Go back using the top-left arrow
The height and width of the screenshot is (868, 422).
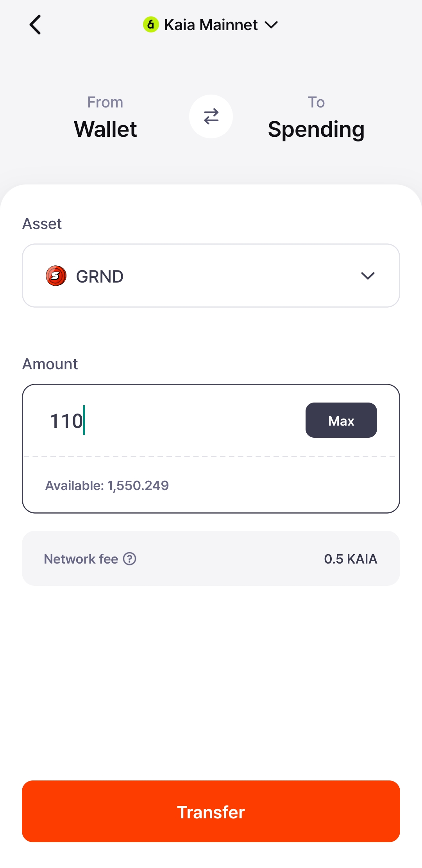(35, 25)
